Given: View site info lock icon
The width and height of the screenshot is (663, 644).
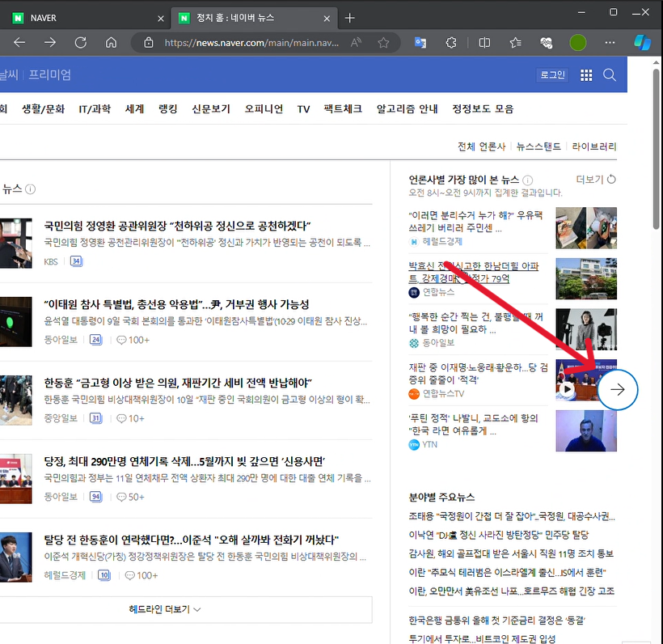Looking at the screenshot, I should [x=149, y=42].
